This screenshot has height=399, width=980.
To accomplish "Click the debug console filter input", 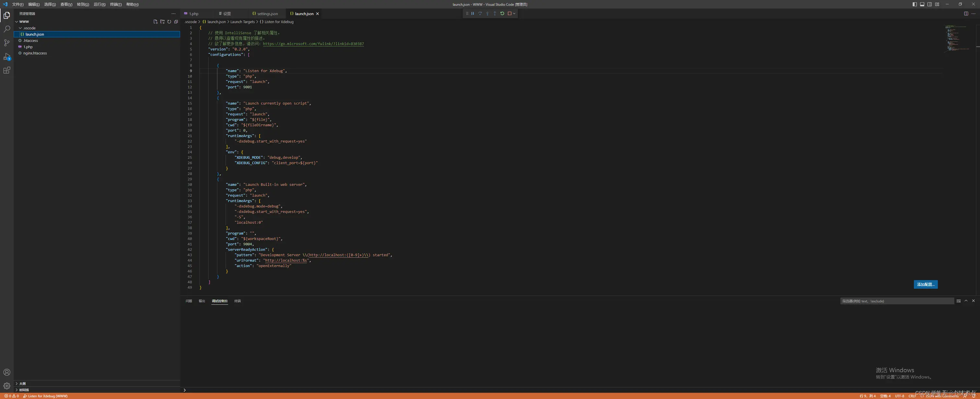I will [896, 301].
